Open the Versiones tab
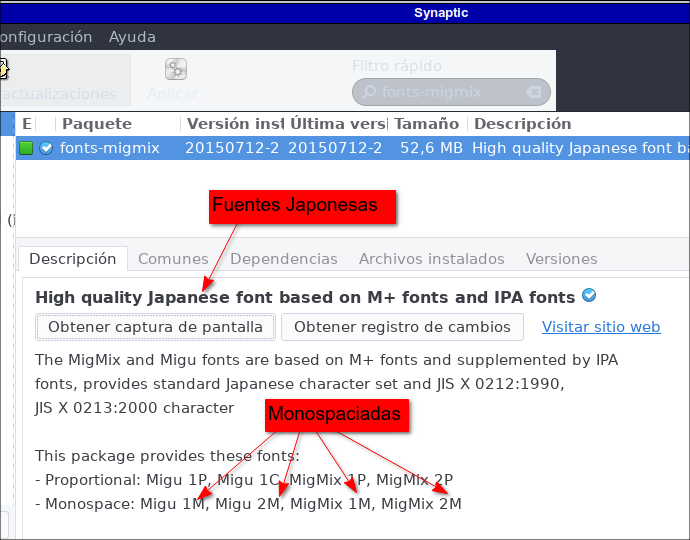The image size is (690, 540). tap(562, 259)
